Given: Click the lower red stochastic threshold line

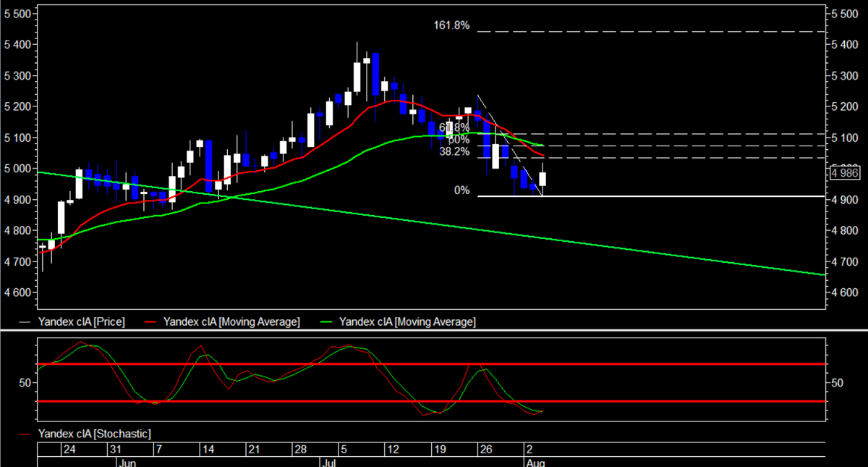Looking at the screenshot, I should click(x=430, y=401).
